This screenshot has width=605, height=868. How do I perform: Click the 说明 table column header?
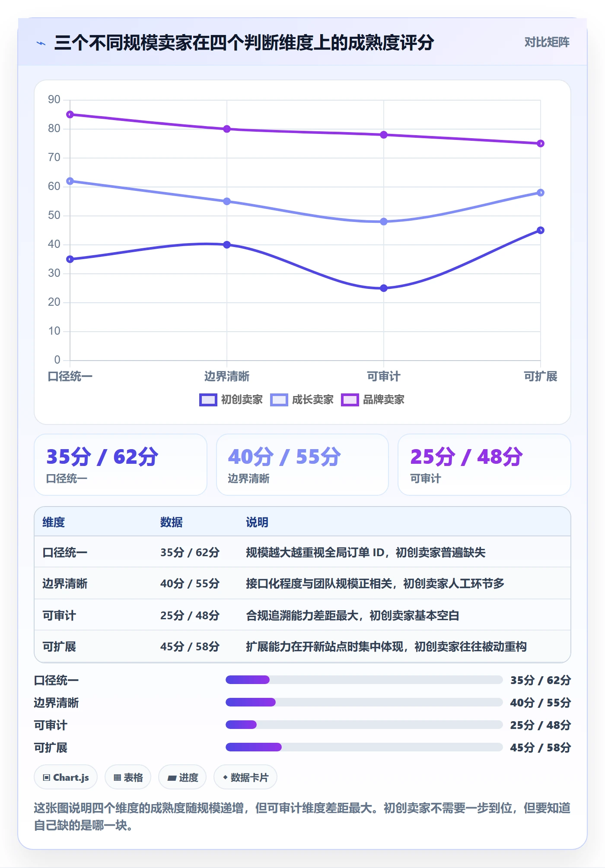click(x=257, y=523)
